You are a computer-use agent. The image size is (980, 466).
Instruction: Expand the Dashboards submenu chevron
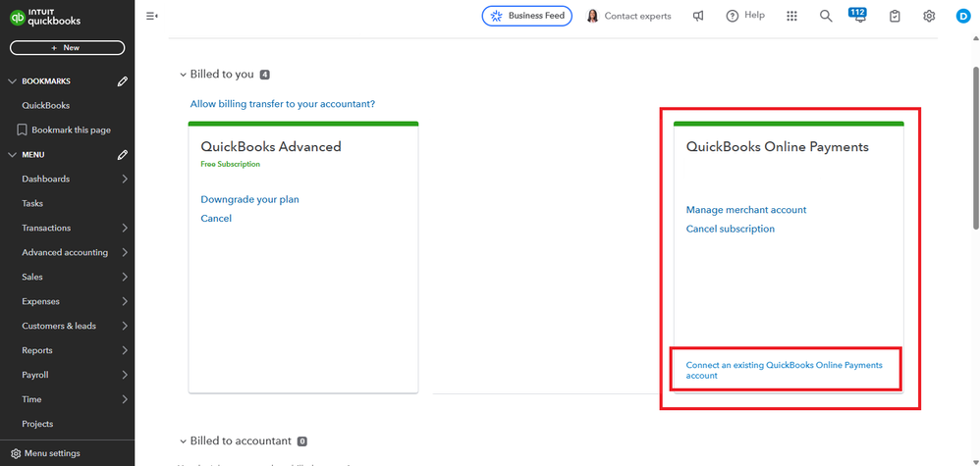[125, 180]
